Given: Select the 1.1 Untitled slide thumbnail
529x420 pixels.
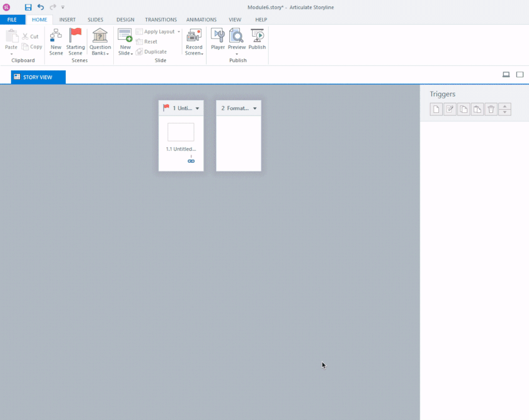Looking at the screenshot, I should [x=181, y=132].
